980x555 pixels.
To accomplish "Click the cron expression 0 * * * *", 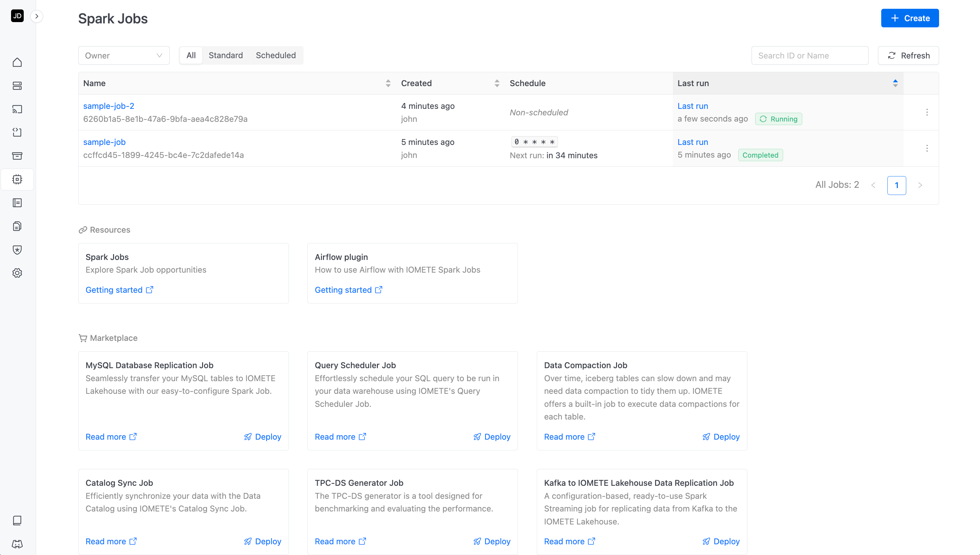I will pos(535,142).
